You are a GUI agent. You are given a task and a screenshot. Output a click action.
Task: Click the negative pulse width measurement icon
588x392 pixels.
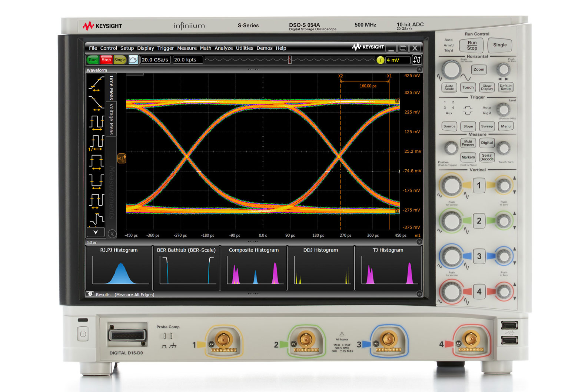pos(96,181)
